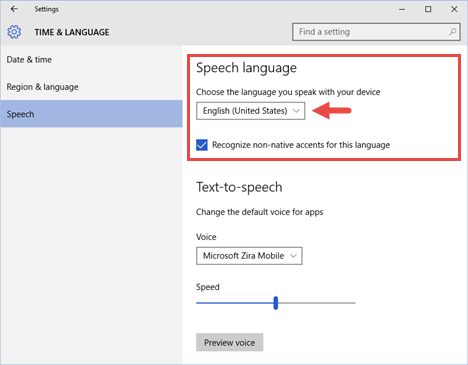
Task: Focus the Find a setting box
Action: (376, 32)
